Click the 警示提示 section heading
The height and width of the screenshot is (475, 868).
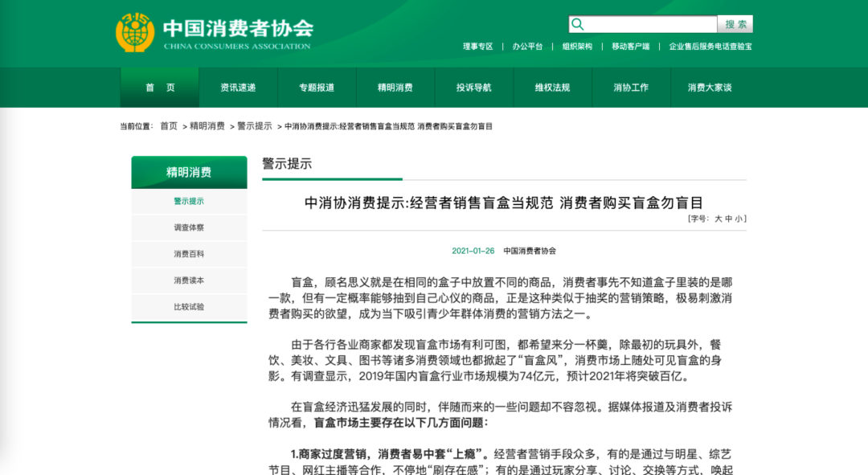click(x=287, y=164)
